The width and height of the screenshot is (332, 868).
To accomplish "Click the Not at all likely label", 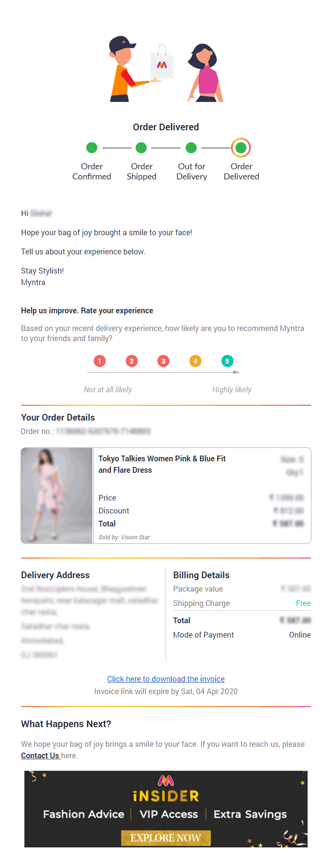I will 108,389.
